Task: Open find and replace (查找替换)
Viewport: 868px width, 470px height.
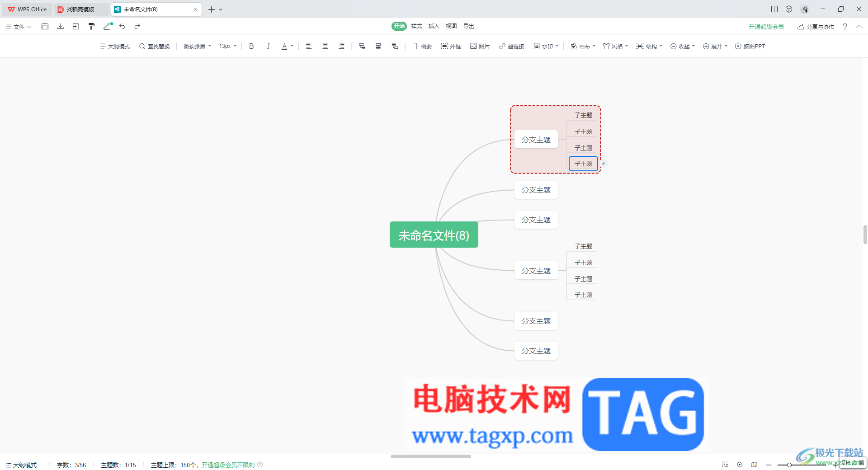Action: tap(155, 46)
